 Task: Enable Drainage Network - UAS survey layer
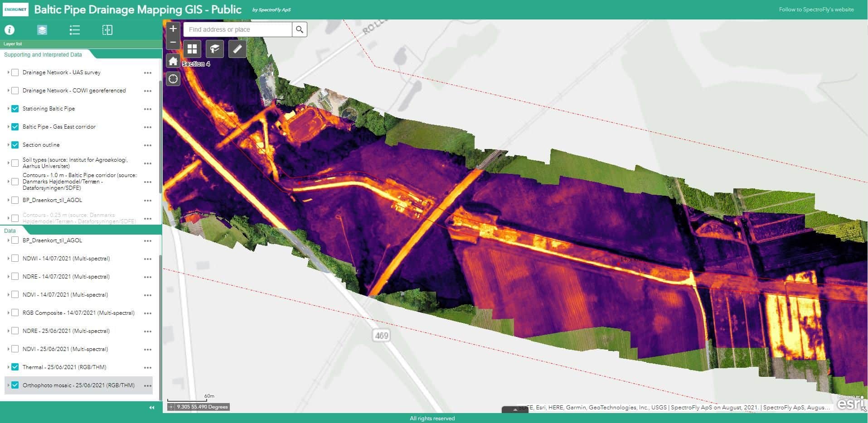pyautogui.click(x=15, y=72)
